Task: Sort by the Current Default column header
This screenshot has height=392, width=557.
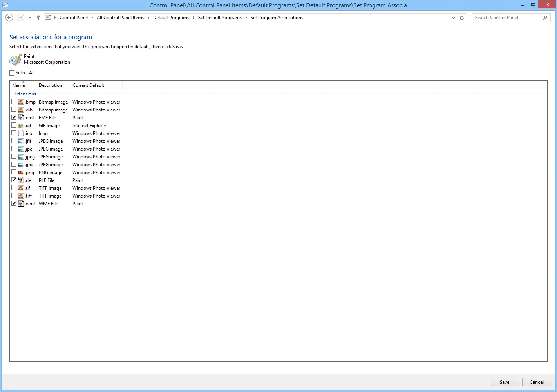Action: pos(96,85)
